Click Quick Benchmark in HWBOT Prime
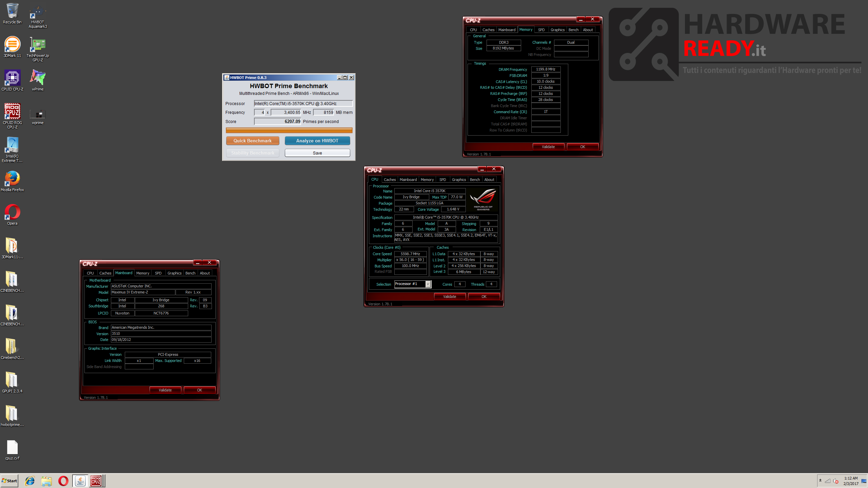Screen dimensions: 868x488 (253, 141)
